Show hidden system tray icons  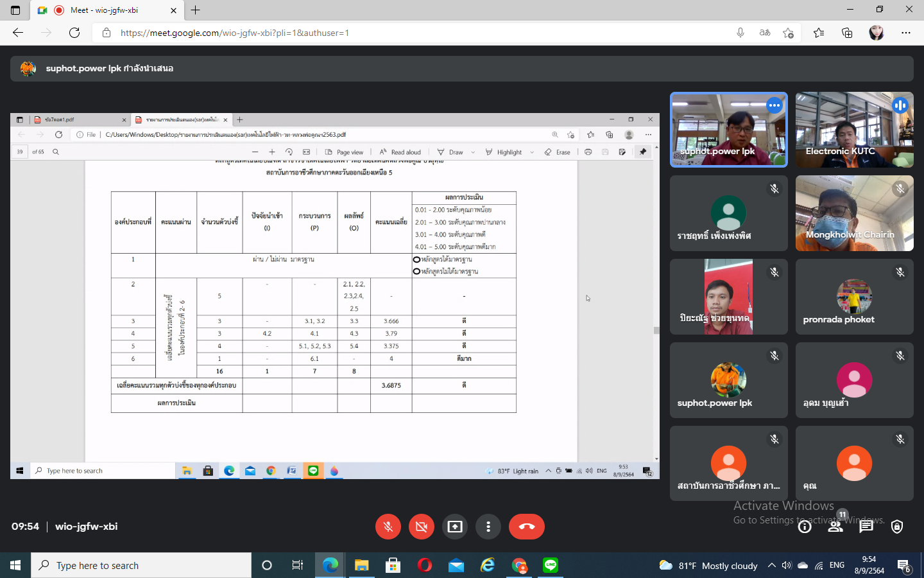(771, 565)
